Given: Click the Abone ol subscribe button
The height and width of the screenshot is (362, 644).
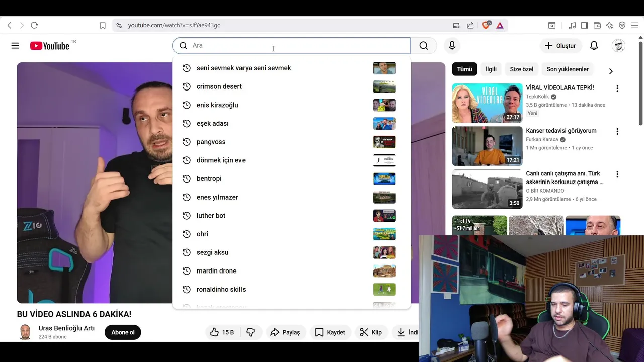Looking at the screenshot, I should pyautogui.click(x=123, y=332).
